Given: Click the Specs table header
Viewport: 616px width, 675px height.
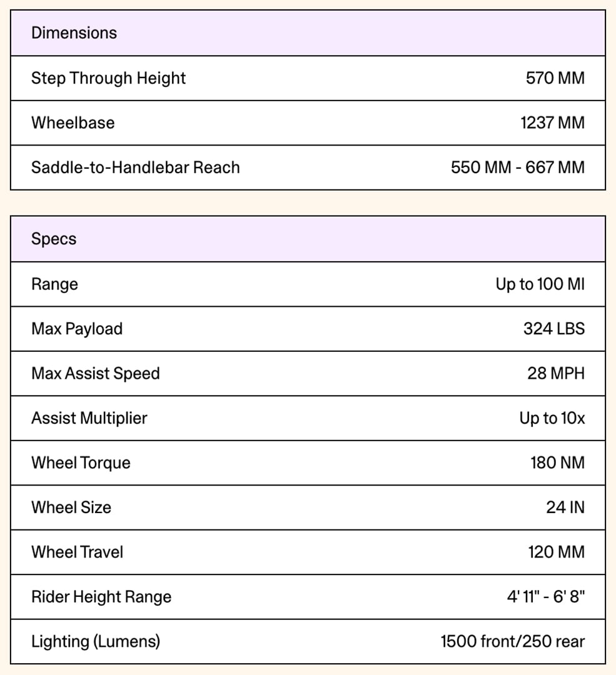Looking at the screenshot, I should [54, 239].
